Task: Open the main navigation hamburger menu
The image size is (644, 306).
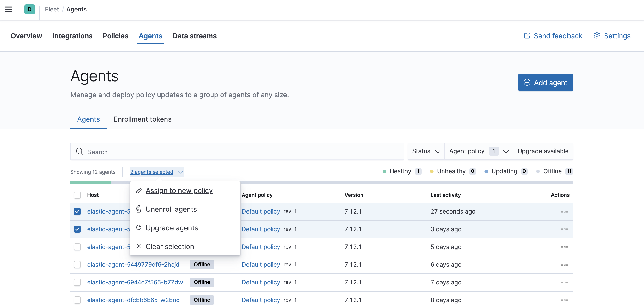Action: (9, 9)
